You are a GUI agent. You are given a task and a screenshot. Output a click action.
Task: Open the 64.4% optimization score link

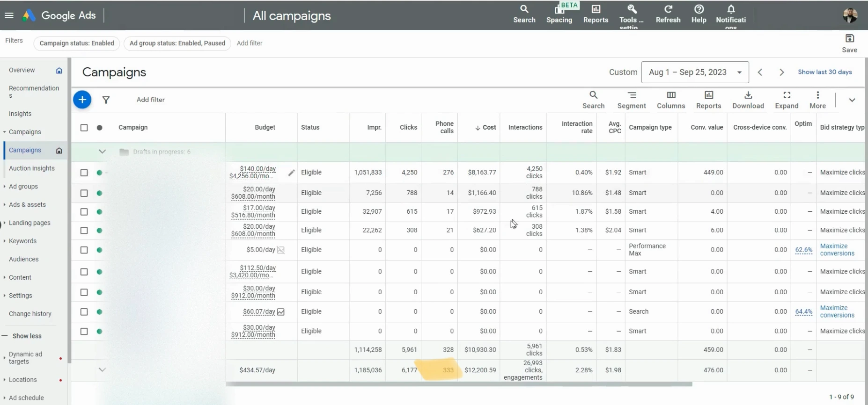(x=803, y=311)
